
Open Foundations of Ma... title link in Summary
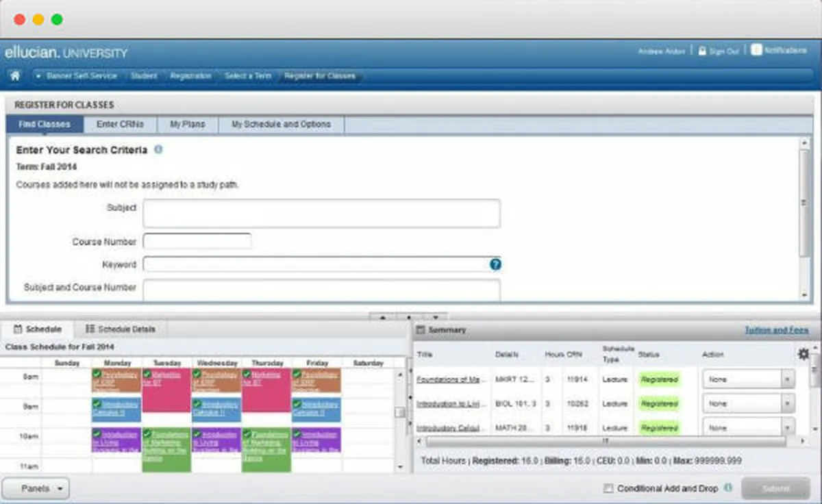(x=452, y=379)
